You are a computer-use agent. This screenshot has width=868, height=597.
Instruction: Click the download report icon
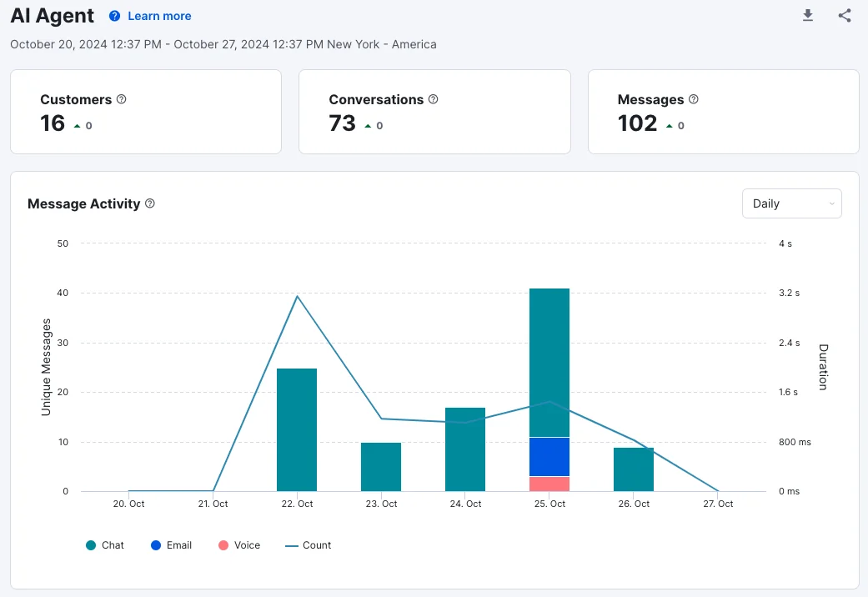[808, 16]
